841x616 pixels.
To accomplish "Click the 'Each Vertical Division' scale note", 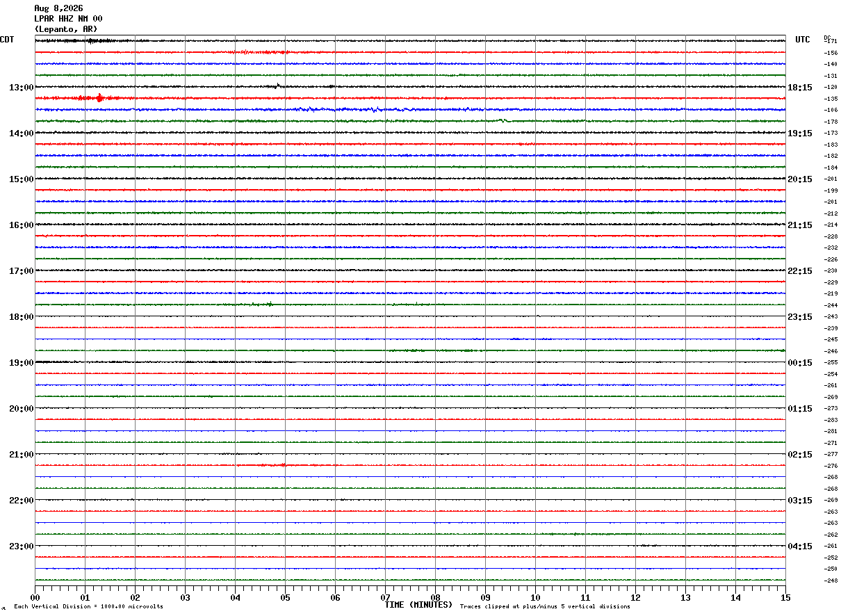I will 88,607.
